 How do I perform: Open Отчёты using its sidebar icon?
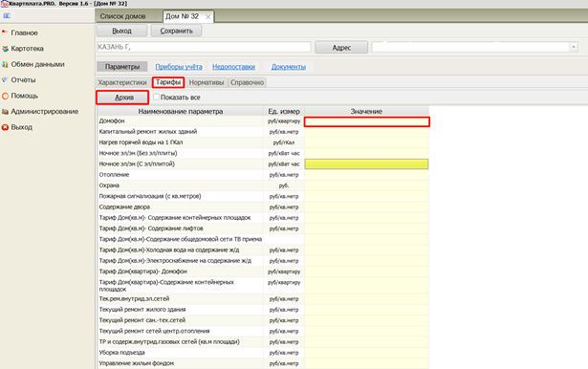(5, 80)
